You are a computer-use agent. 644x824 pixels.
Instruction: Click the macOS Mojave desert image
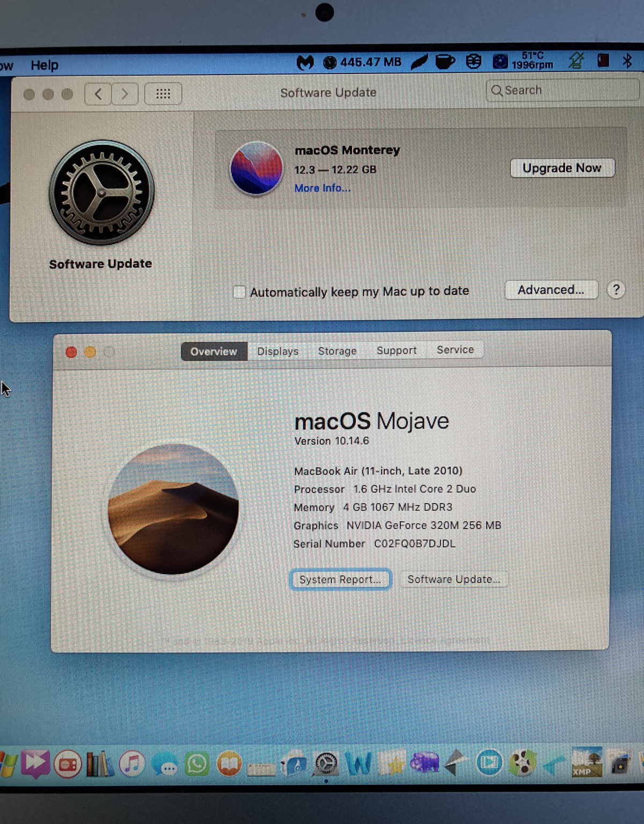(x=173, y=509)
